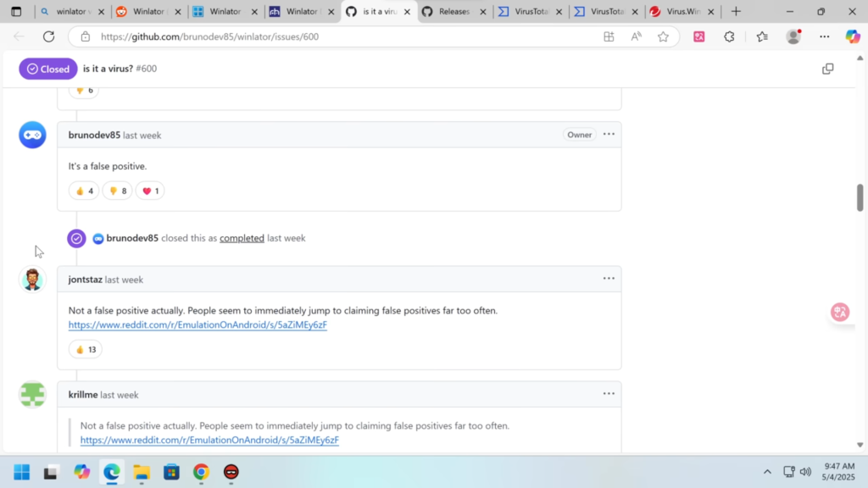Copy issue link using the copy icon

click(827, 69)
